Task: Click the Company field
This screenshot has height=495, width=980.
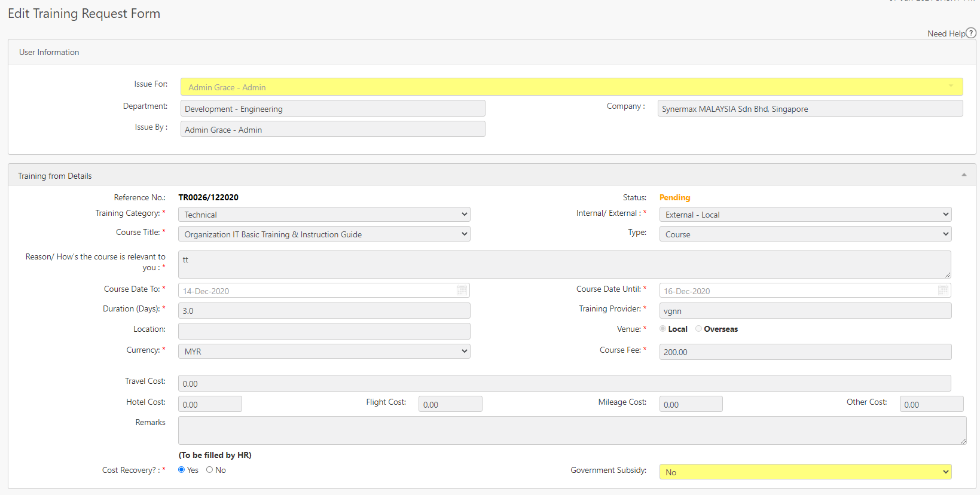Action: point(810,108)
